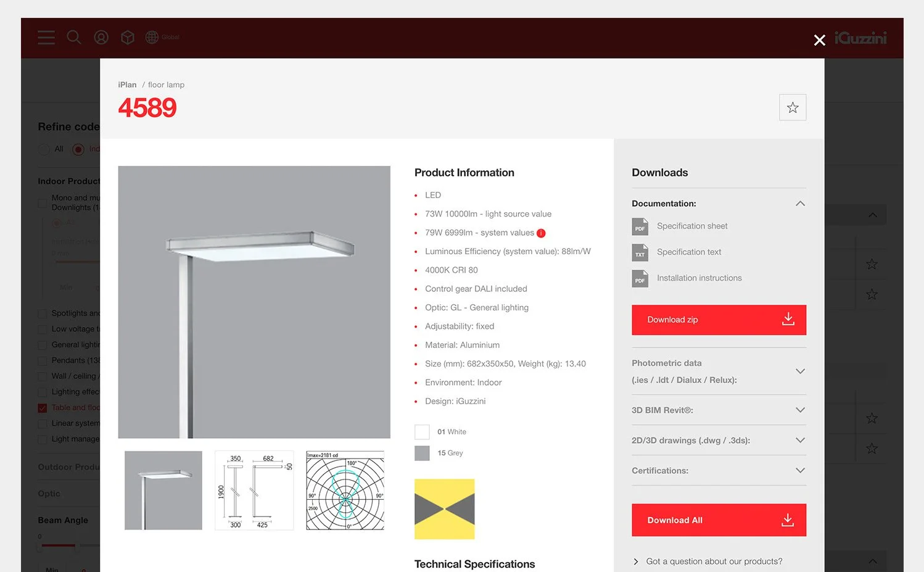Click the download arrow on Download All
Viewport: 924px width, 572px height.
click(x=788, y=520)
